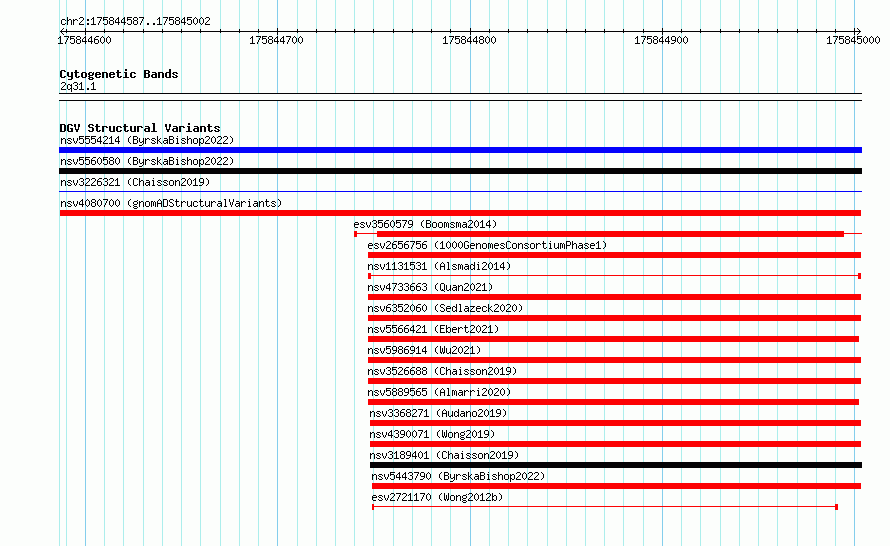Click the thin red line of nsv1131531

pos(615,276)
